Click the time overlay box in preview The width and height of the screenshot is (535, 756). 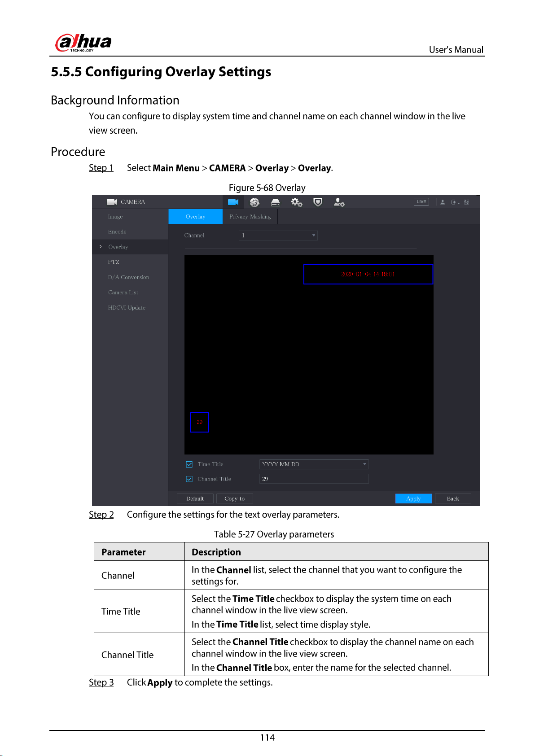coord(368,274)
